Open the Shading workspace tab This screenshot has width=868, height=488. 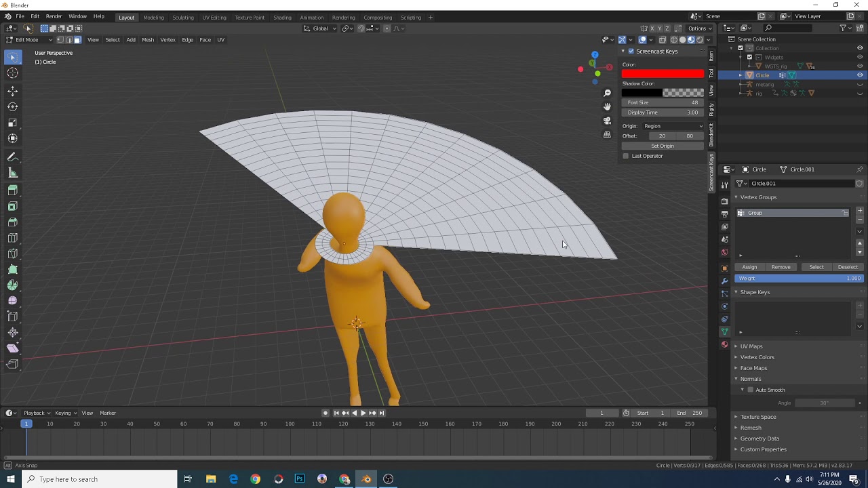pyautogui.click(x=282, y=18)
